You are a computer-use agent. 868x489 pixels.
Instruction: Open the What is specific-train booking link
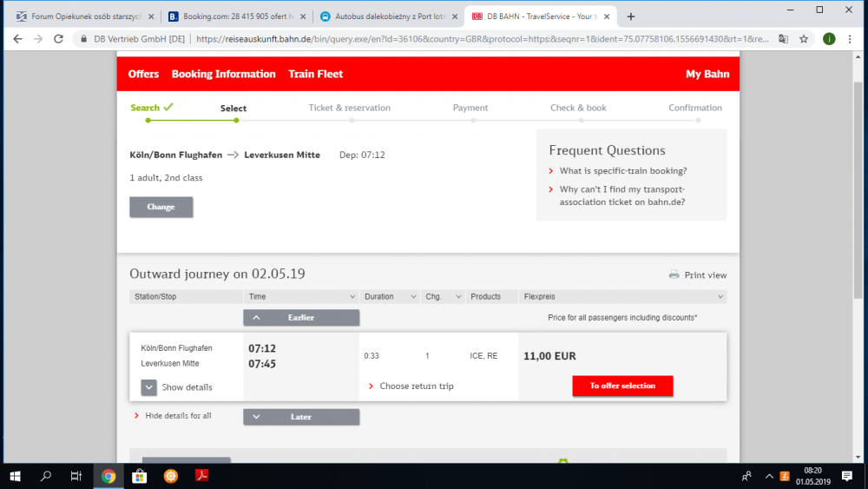point(622,171)
